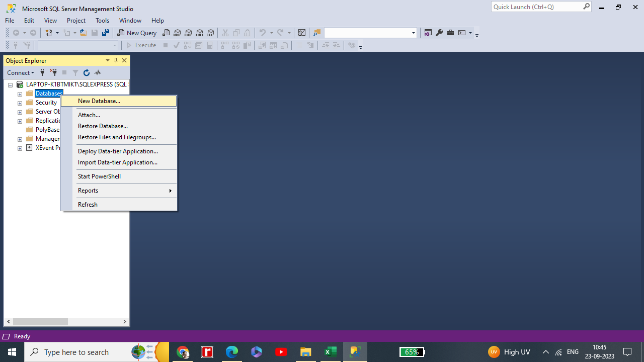
Task: Choose Deploy Data-tier Application... entry
Action: pos(119,151)
